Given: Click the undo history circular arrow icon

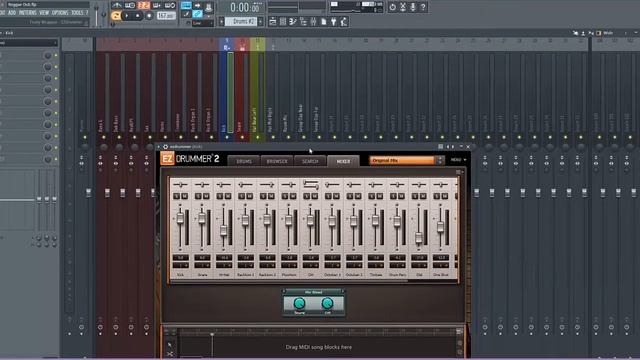Looking at the screenshot, I should [392, 7].
